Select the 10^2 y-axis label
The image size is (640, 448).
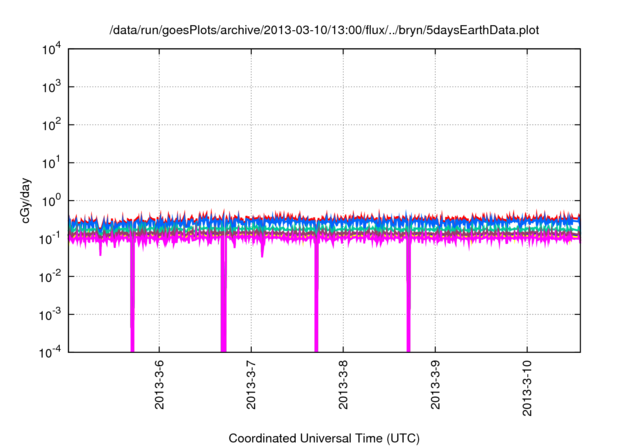click(51, 125)
